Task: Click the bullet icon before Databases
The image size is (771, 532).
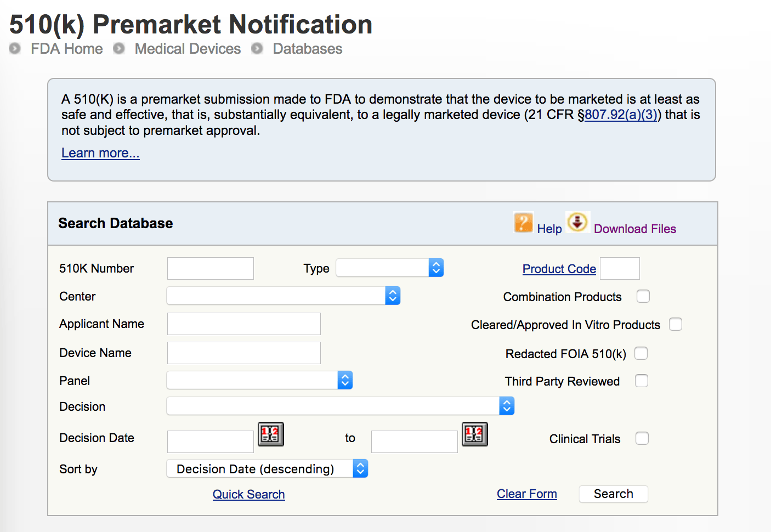Action: click(x=257, y=49)
